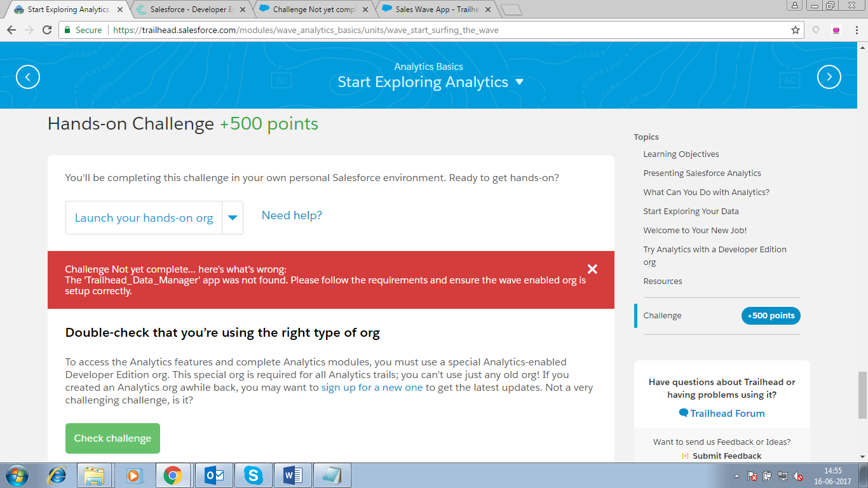Image resolution: width=868 pixels, height=488 pixels.
Task: Click the pink ball extension icon
Action: click(x=836, y=30)
